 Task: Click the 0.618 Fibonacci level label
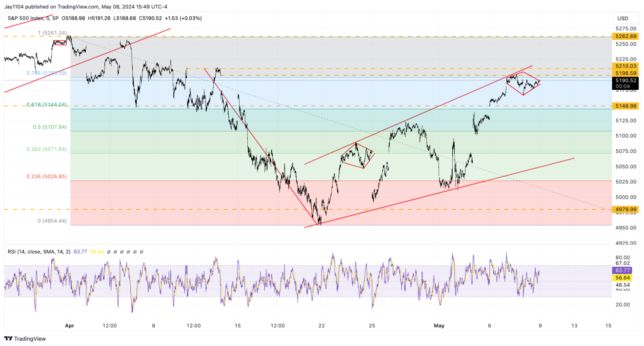(x=47, y=105)
